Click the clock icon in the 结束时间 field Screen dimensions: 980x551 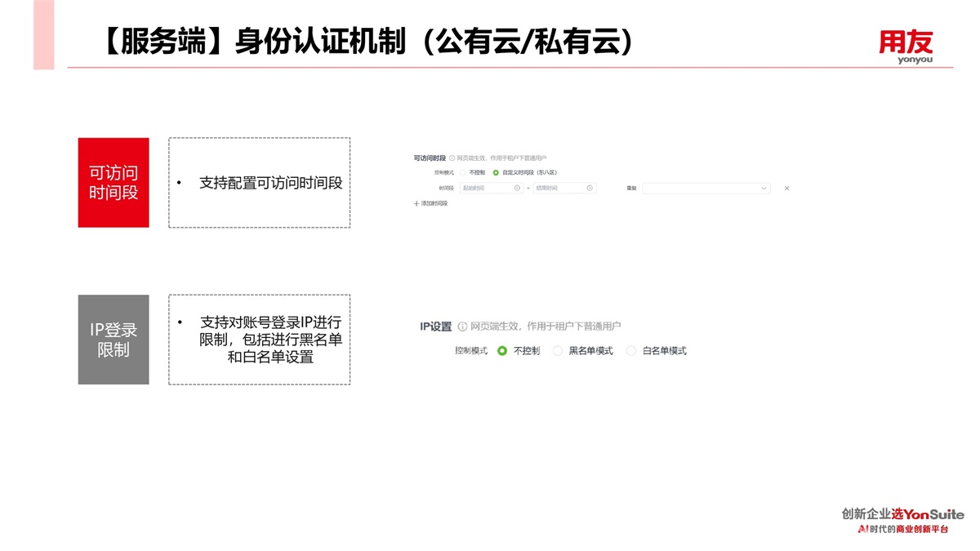590,188
